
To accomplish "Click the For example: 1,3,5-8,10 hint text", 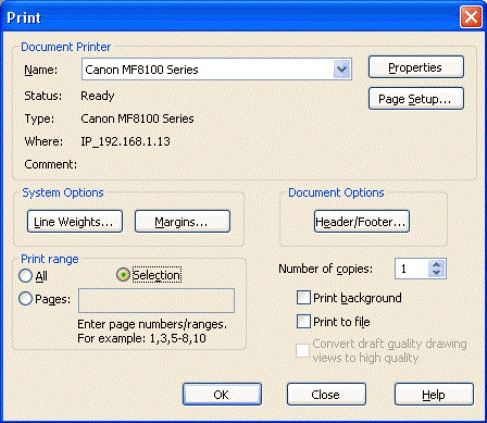I will pos(142,339).
